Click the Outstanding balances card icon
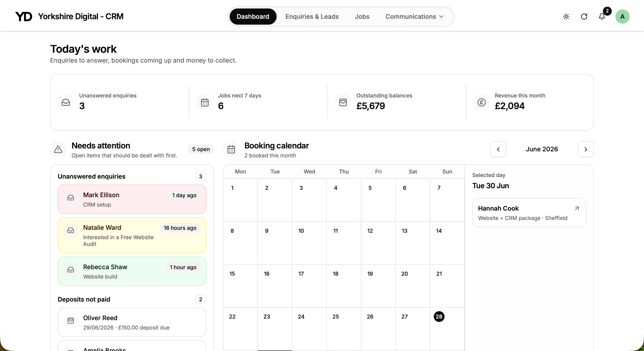 tap(343, 102)
